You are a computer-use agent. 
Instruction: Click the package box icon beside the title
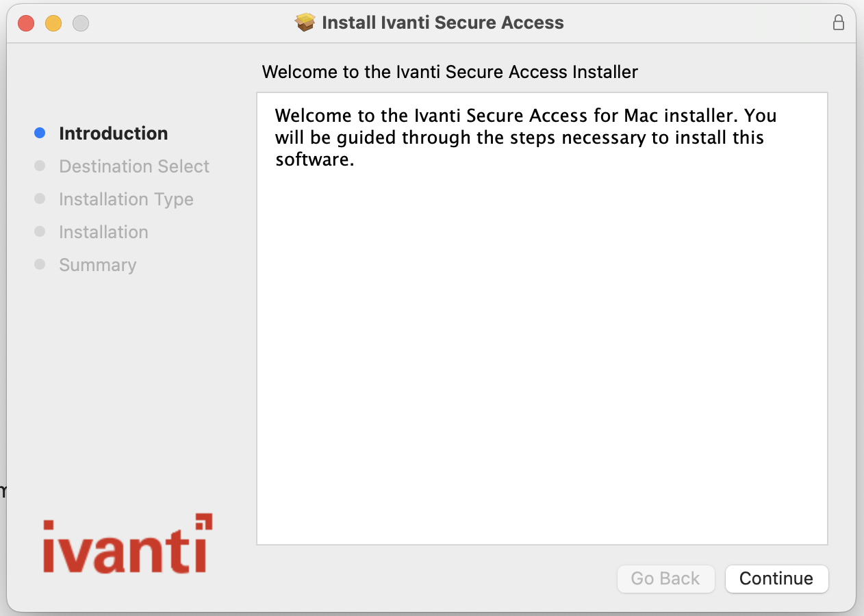click(305, 23)
